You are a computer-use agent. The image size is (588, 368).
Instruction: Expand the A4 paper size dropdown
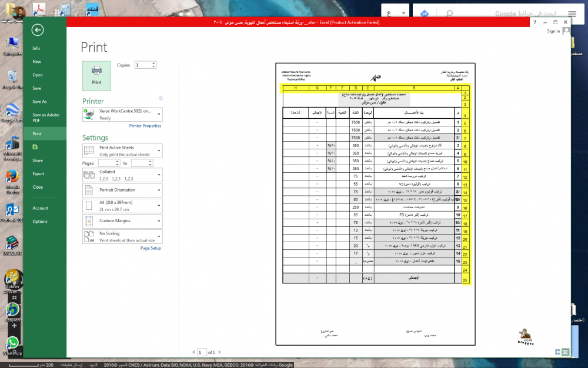(x=159, y=206)
